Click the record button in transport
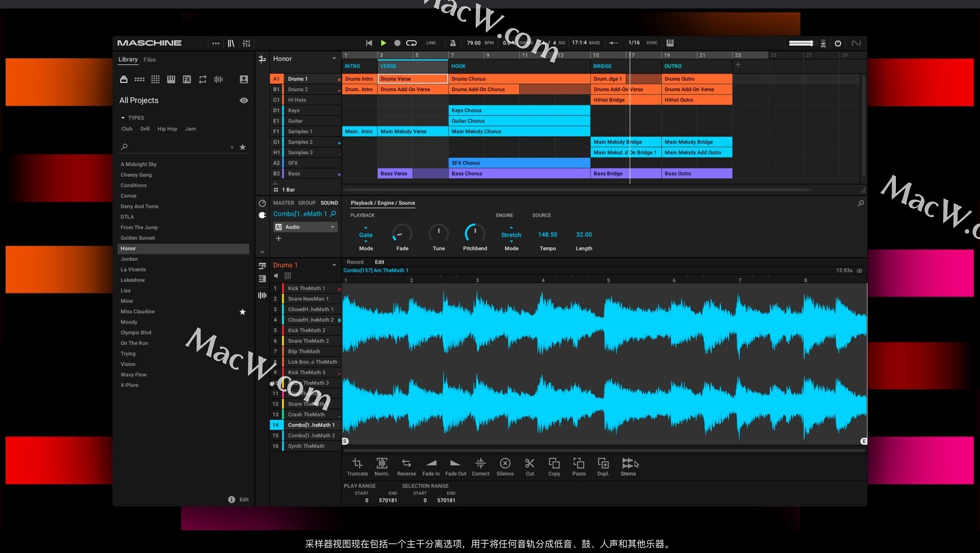The width and height of the screenshot is (980, 553). click(397, 43)
